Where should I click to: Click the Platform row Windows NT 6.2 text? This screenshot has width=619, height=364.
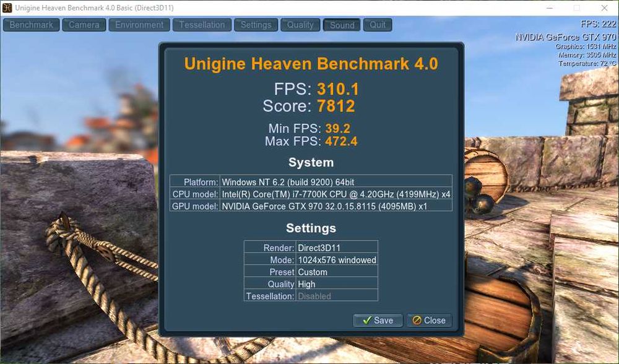point(288,182)
